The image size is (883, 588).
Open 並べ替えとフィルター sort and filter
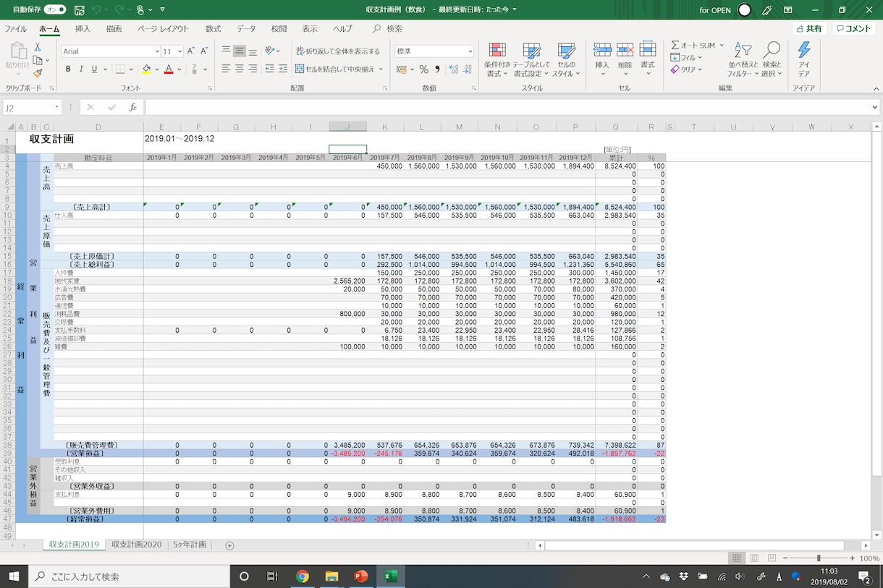[x=743, y=60]
